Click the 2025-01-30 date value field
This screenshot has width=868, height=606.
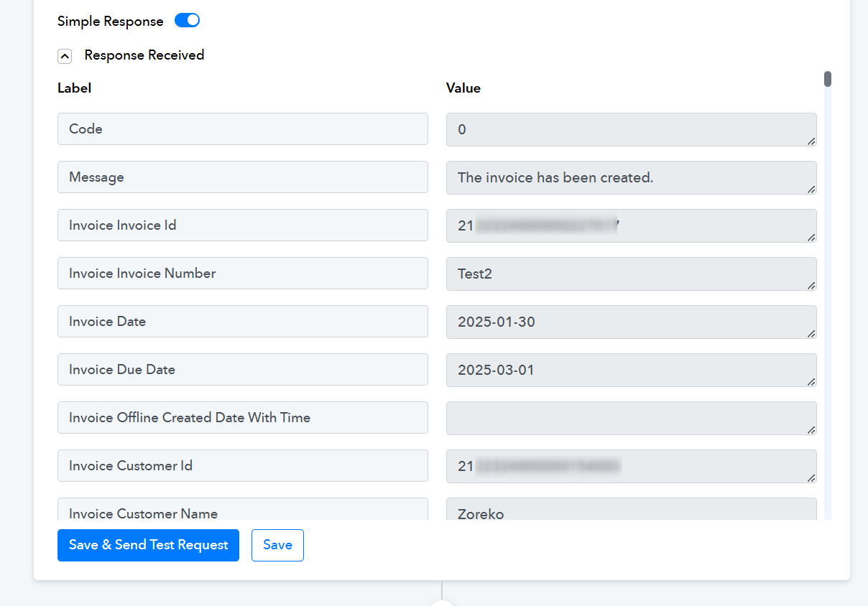pos(631,322)
